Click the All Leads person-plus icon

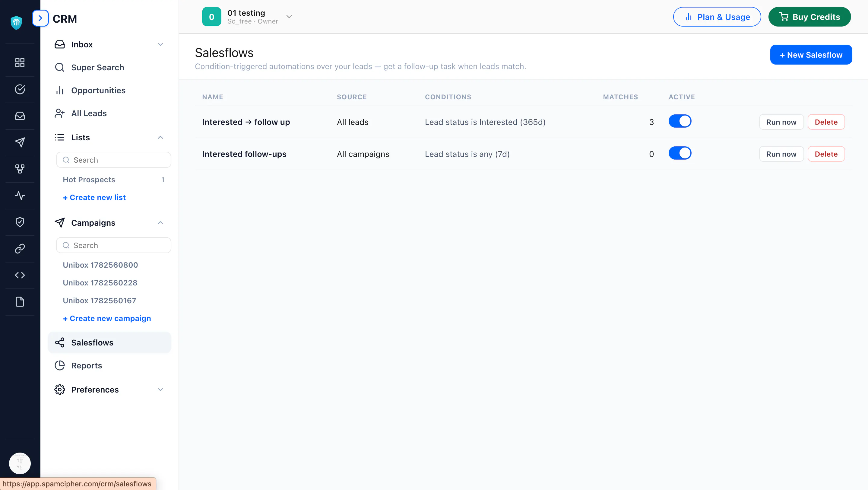pos(60,113)
